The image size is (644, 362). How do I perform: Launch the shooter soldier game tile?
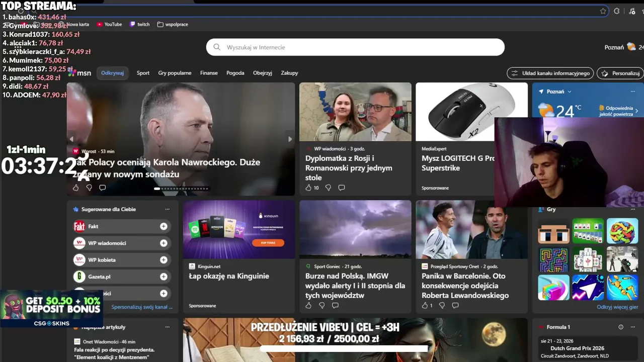(x=622, y=259)
